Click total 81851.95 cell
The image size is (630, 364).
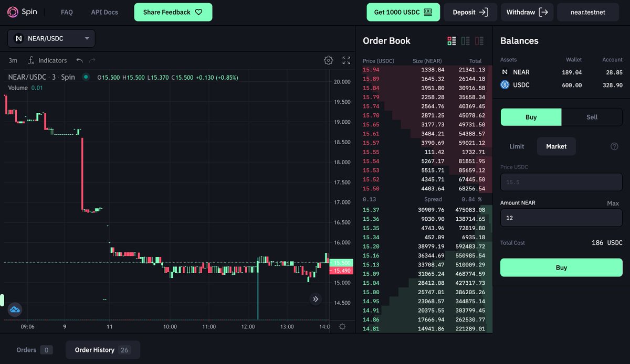471,161
